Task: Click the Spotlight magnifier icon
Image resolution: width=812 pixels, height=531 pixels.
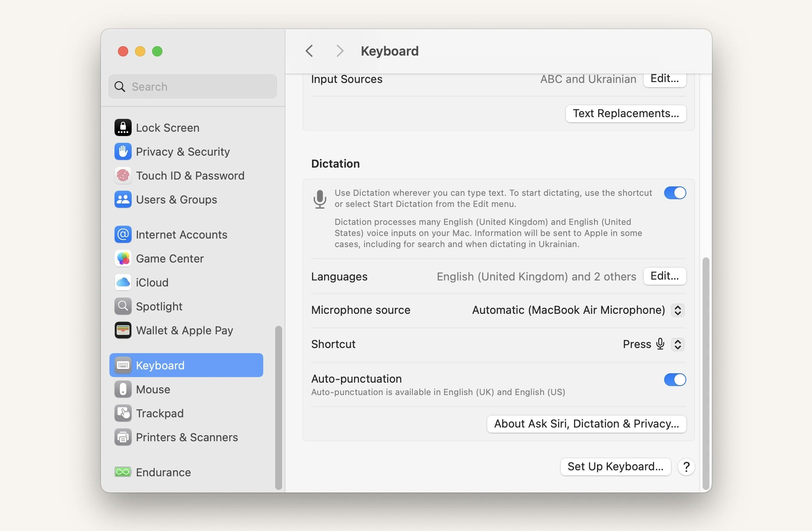Action: (123, 307)
